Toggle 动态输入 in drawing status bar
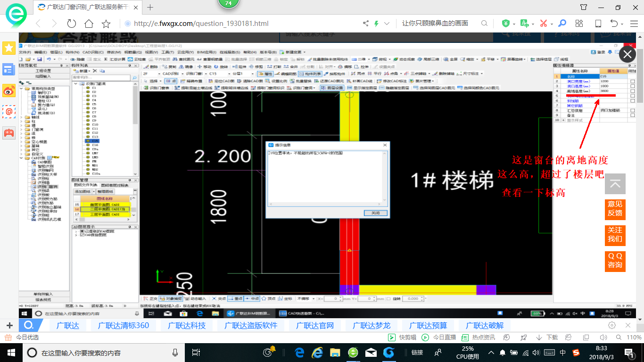Screen dimensions: 644x362 tap(196, 299)
